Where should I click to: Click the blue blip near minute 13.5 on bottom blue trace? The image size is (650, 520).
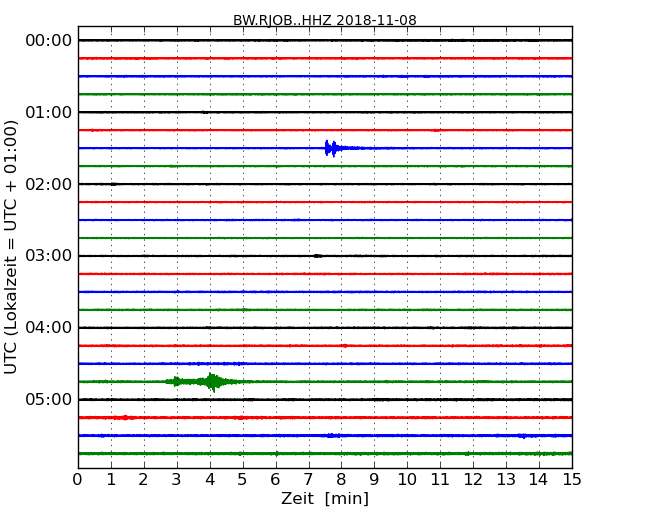point(524,436)
